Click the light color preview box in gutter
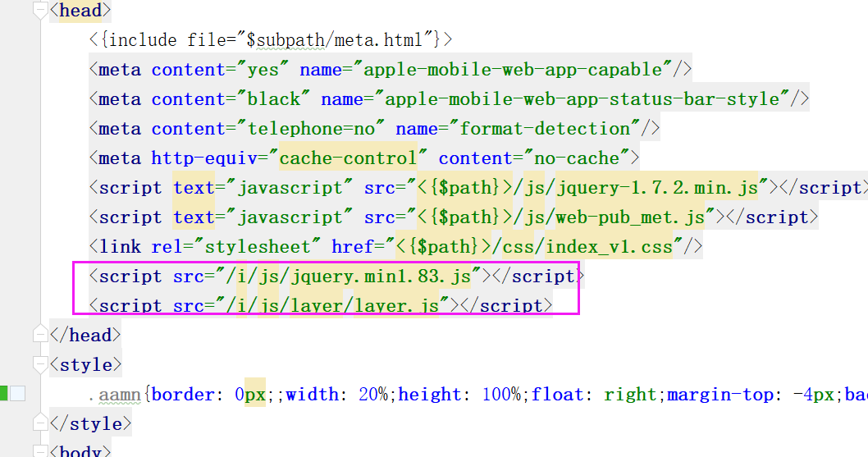 coord(18,393)
